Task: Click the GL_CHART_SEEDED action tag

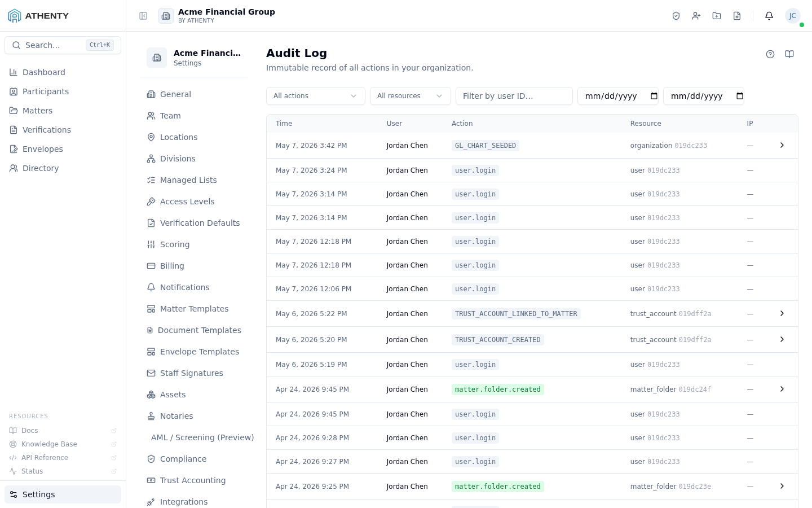Action: 486,146
